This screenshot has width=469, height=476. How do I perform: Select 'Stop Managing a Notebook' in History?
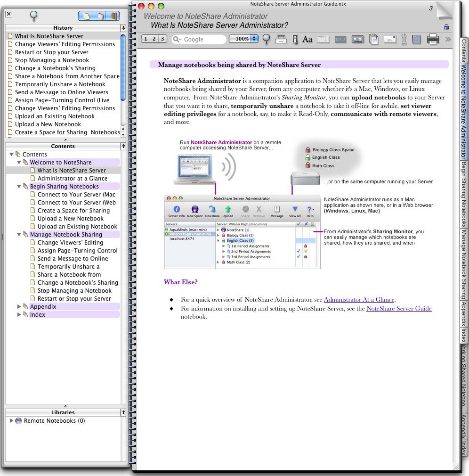click(x=52, y=60)
